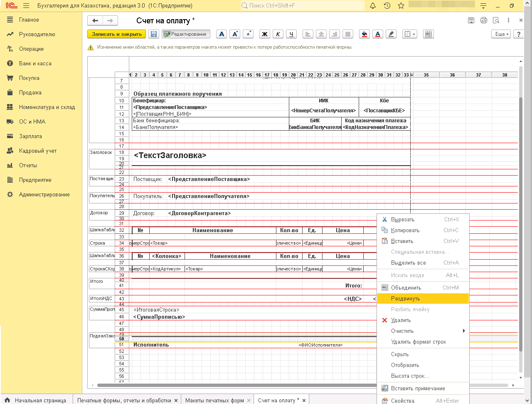Click the Поиск Ctrl+Shift+F search field
Screen dimensions: 532x404
coord(302,6)
